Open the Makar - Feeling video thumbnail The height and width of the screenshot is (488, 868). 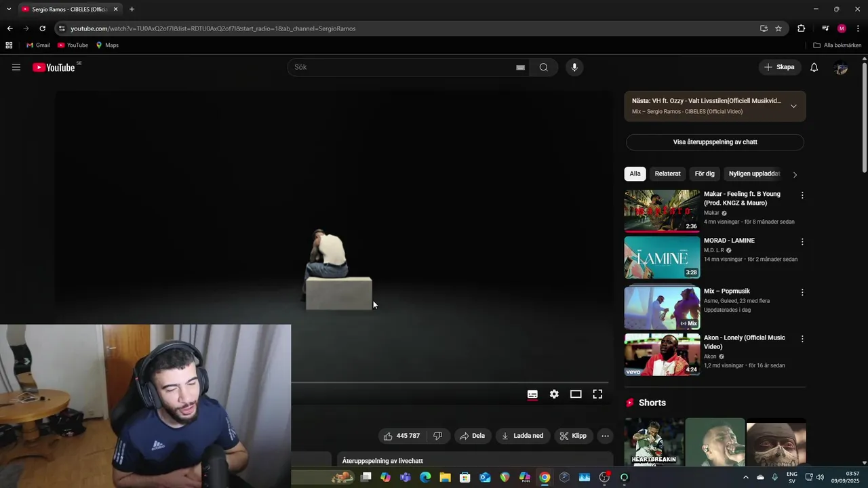tap(662, 211)
